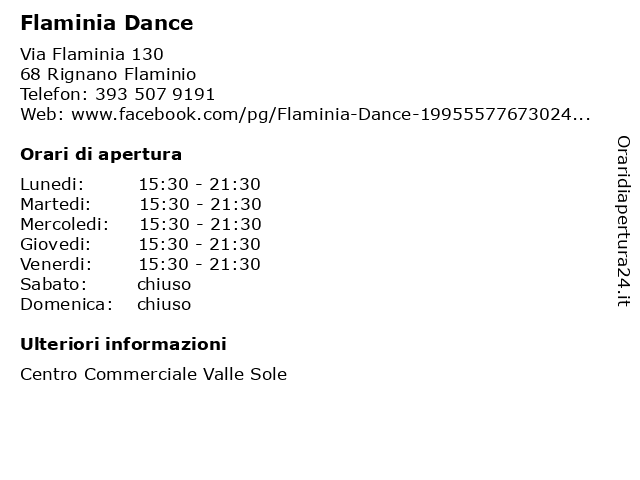Screen dimensions: 640x480
Task: Click the Ulteriori informazioni heading
Action: (x=123, y=344)
